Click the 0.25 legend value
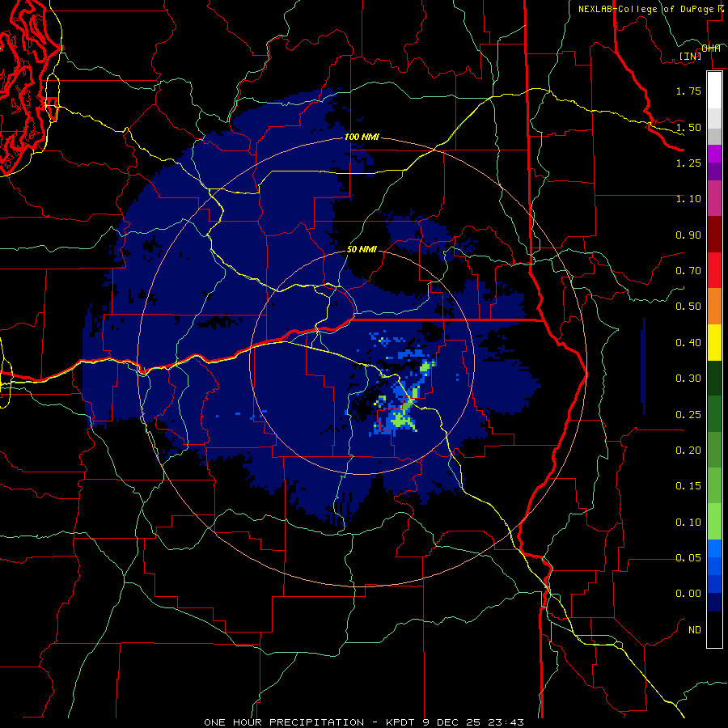 tap(688, 415)
